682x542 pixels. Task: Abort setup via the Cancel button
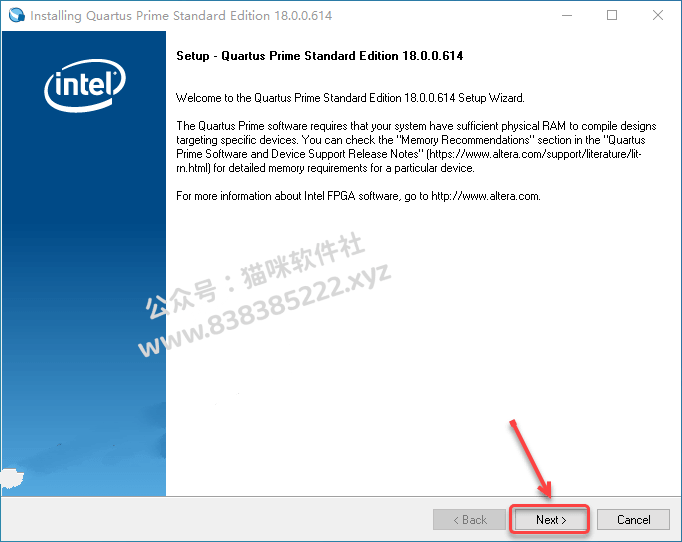633,519
